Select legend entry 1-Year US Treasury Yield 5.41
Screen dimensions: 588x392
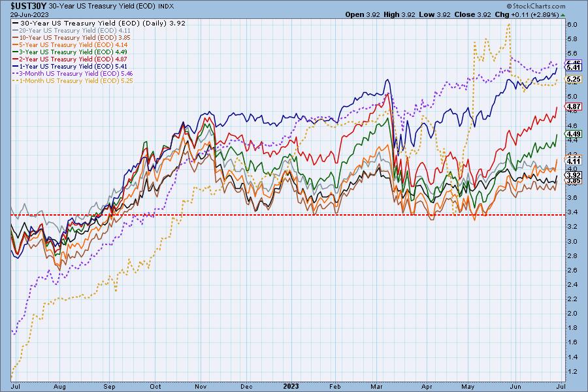(x=70, y=66)
